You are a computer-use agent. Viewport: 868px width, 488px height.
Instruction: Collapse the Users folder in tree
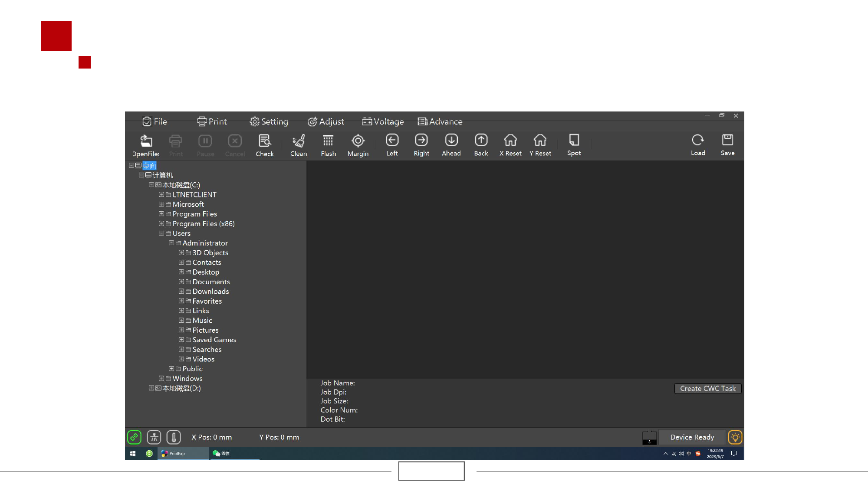(x=161, y=233)
